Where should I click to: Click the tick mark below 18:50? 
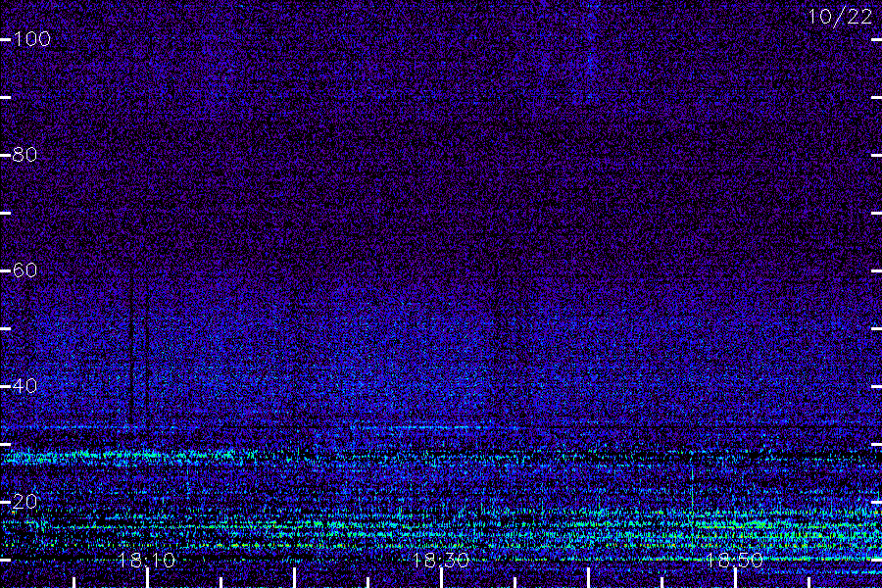coord(735,578)
